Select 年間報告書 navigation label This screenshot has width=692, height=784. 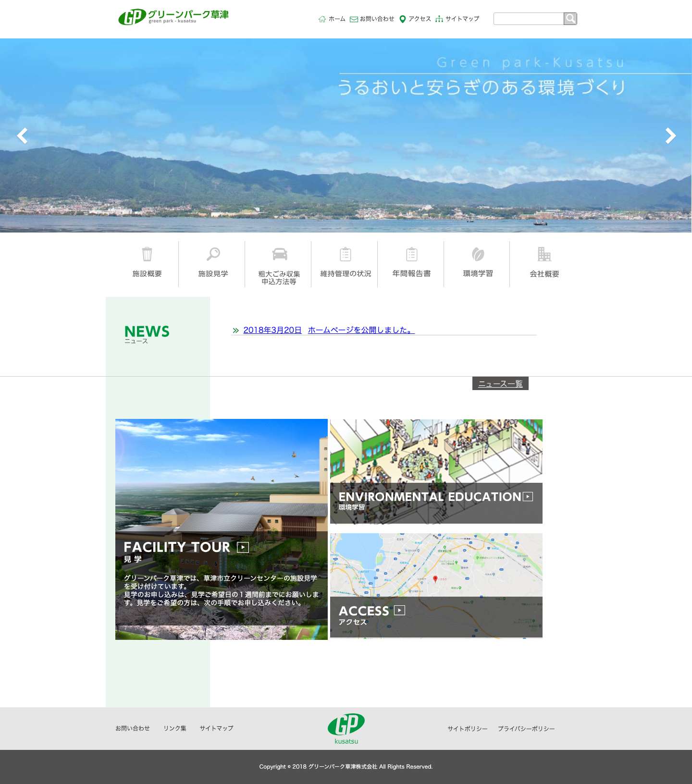(411, 274)
